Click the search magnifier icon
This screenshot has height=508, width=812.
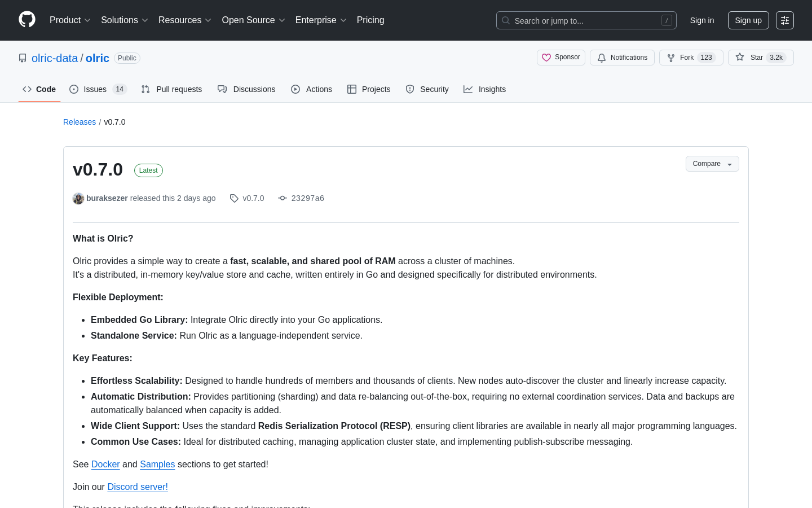(506, 20)
